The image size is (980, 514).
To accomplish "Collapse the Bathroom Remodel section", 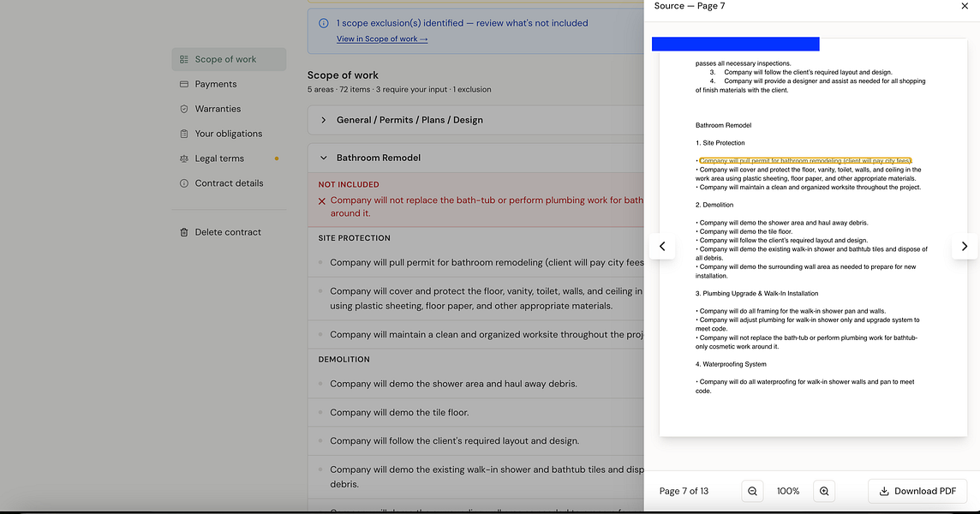I will pyautogui.click(x=475, y=158).
